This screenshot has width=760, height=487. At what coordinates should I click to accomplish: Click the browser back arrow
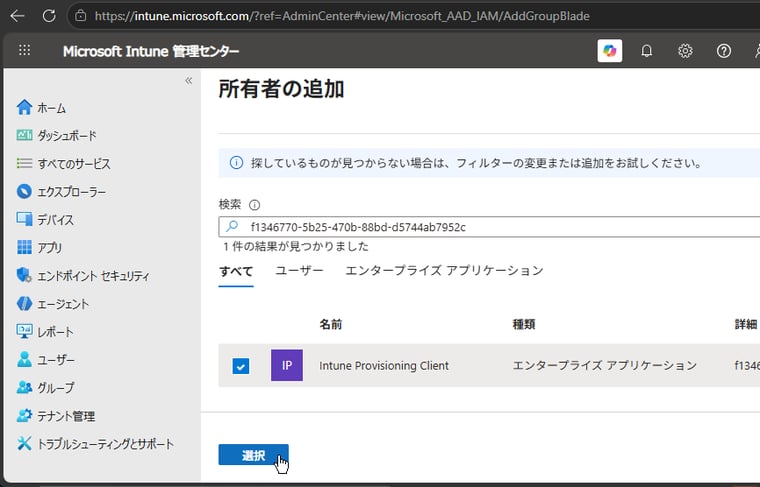pyautogui.click(x=17, y=16)
